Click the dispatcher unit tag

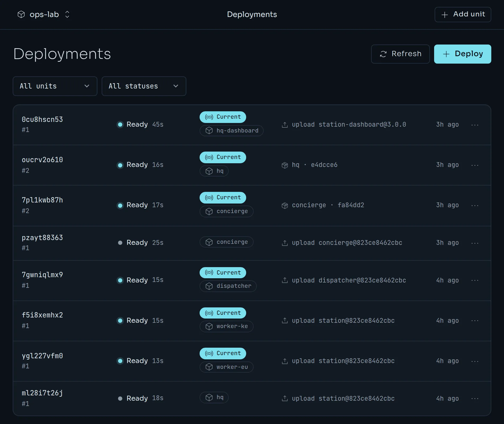(x=228, y=286)
